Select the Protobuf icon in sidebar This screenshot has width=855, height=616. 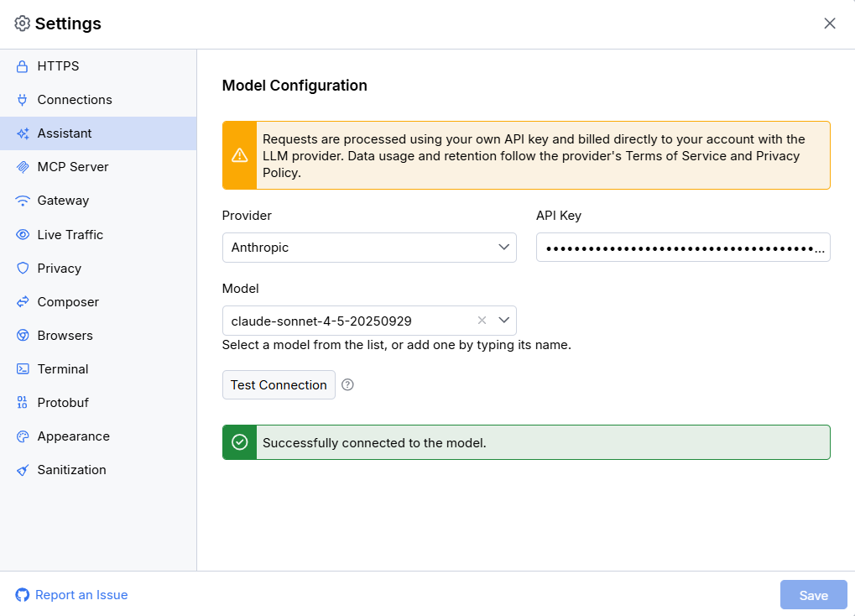tap(21, 402)
